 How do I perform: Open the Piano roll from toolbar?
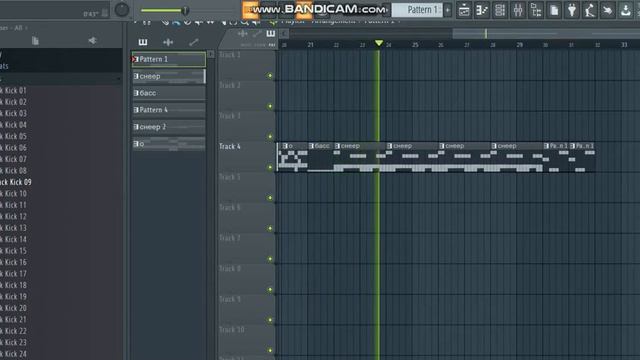click(x=482, y=10)
